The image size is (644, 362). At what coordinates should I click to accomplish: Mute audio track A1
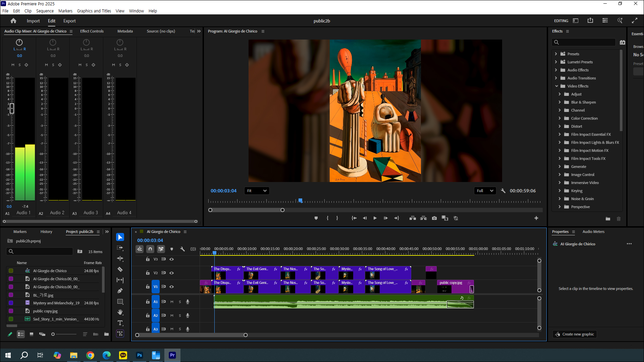(x=172, y=302)
